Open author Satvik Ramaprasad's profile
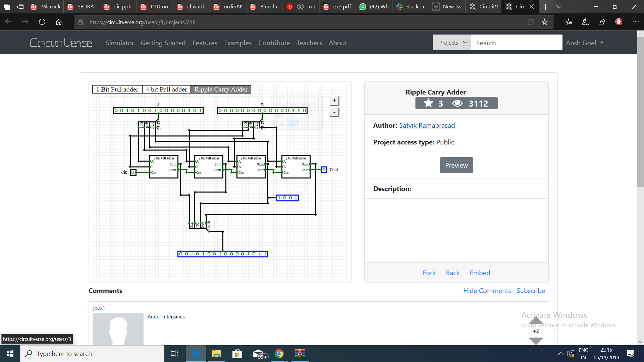The width and height of the screenshot is (644, 362). [427, 125]
